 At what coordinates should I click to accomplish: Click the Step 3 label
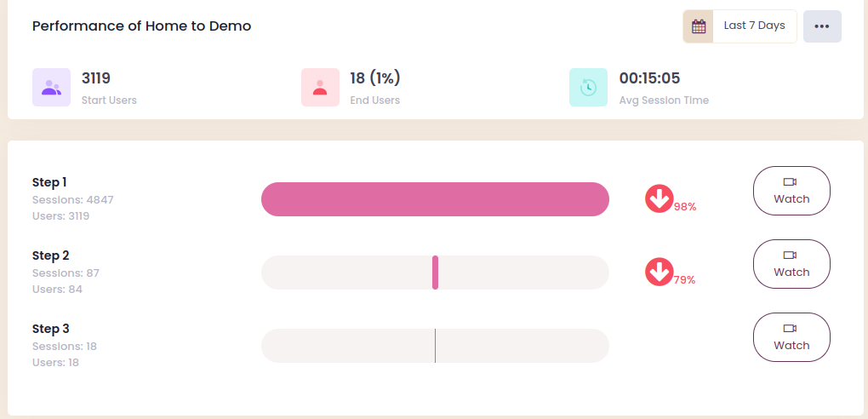50,329
